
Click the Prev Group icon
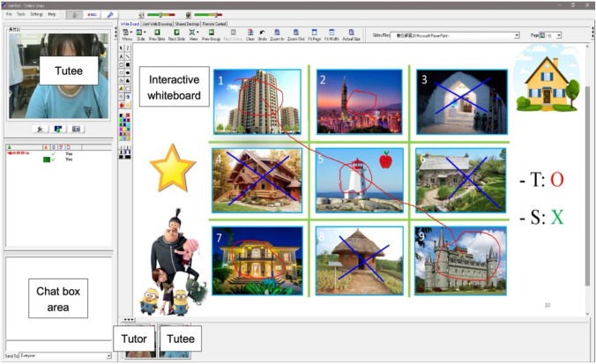tap(211, 35)
